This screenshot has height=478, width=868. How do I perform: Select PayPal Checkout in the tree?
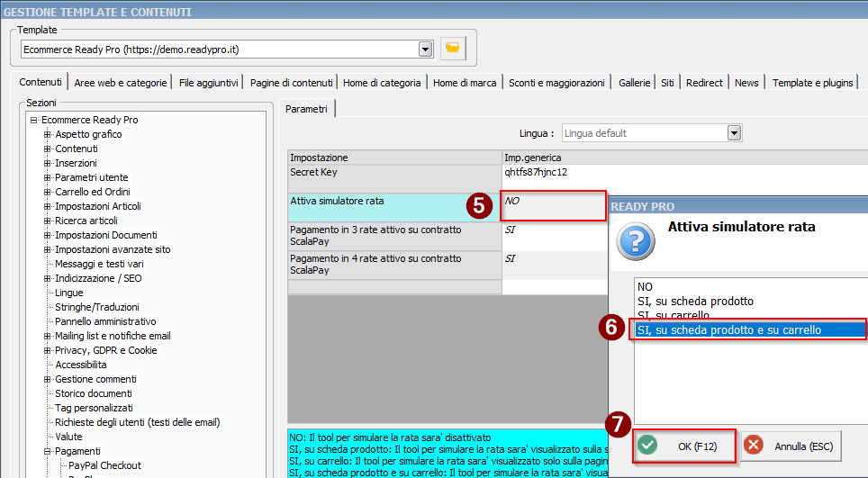click(104, 465)
